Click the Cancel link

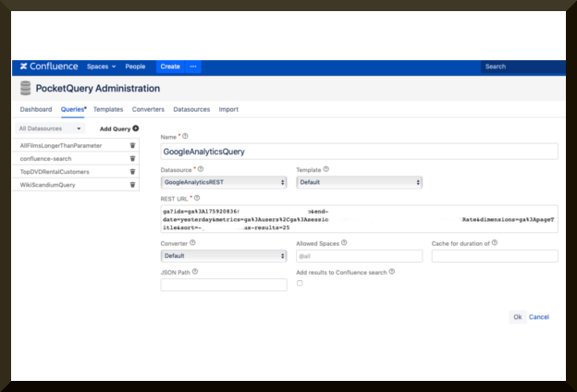(x=539, y=317)
